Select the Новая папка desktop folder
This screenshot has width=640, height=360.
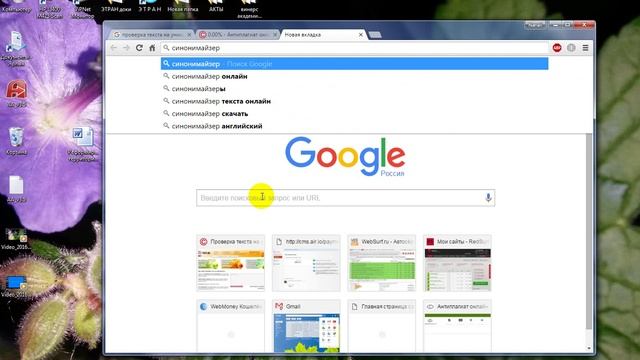coord(182,6)
